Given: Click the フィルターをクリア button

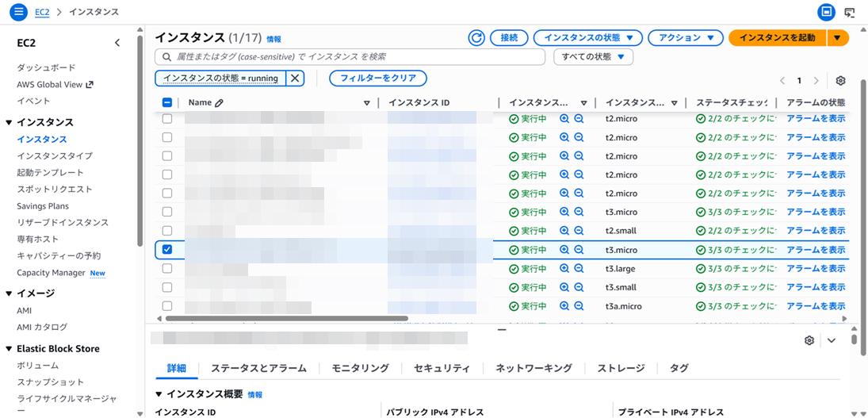Looking at the screenshot, I should point(378,78).
